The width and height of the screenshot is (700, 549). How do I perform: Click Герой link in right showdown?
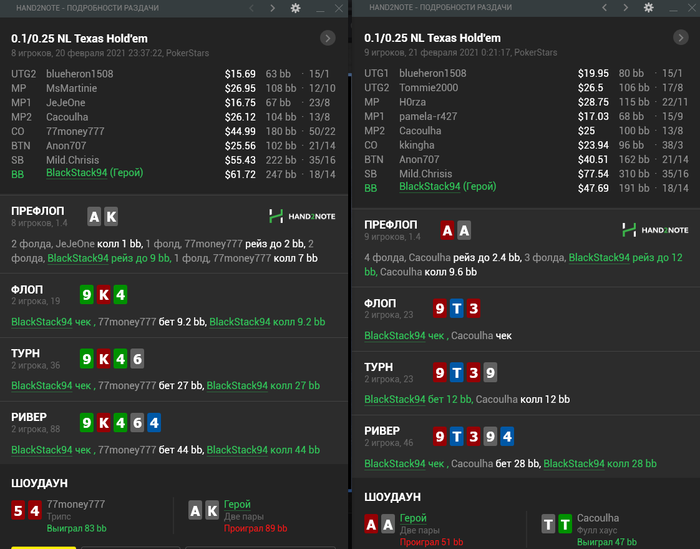413,518
